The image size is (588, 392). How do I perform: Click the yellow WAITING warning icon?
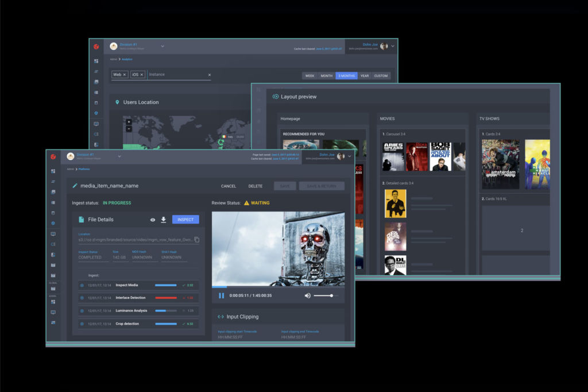246,203
